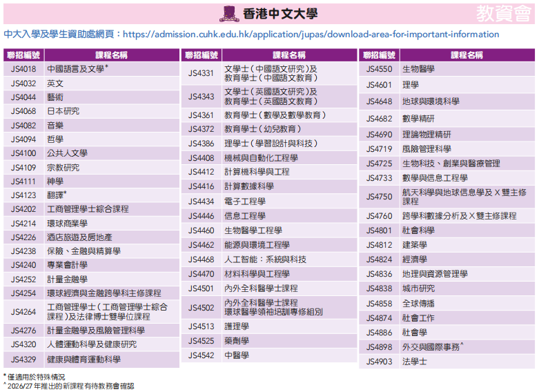
Task: Select 健康與體育運動科學 cell
Action: [112, 360]
